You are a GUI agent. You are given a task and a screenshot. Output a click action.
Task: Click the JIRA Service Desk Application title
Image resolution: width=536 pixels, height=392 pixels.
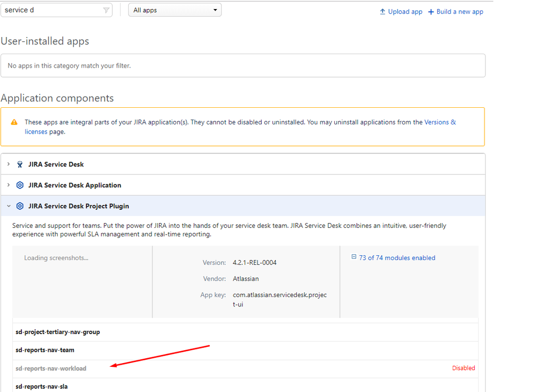[x=75, y=185]
